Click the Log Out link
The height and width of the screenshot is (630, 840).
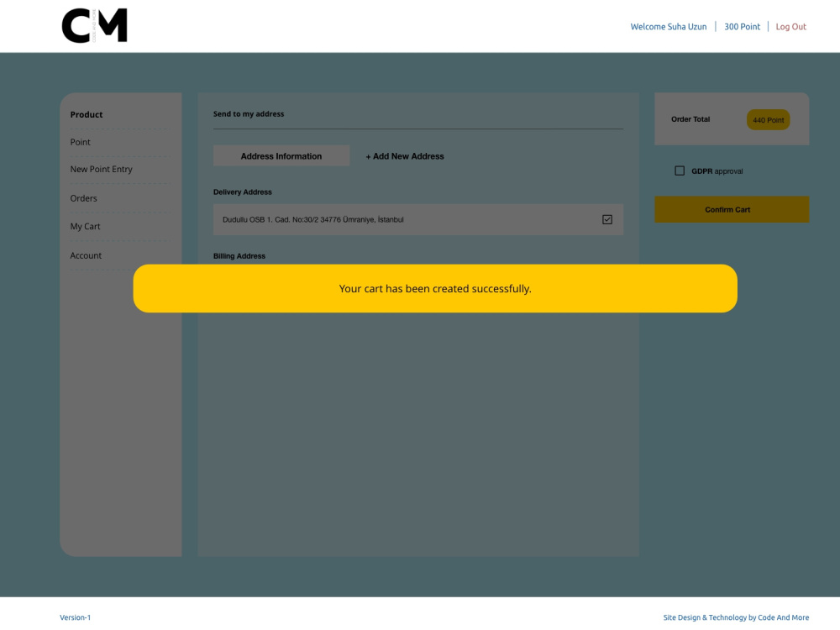pyautogui.click(x=790, y=27)
